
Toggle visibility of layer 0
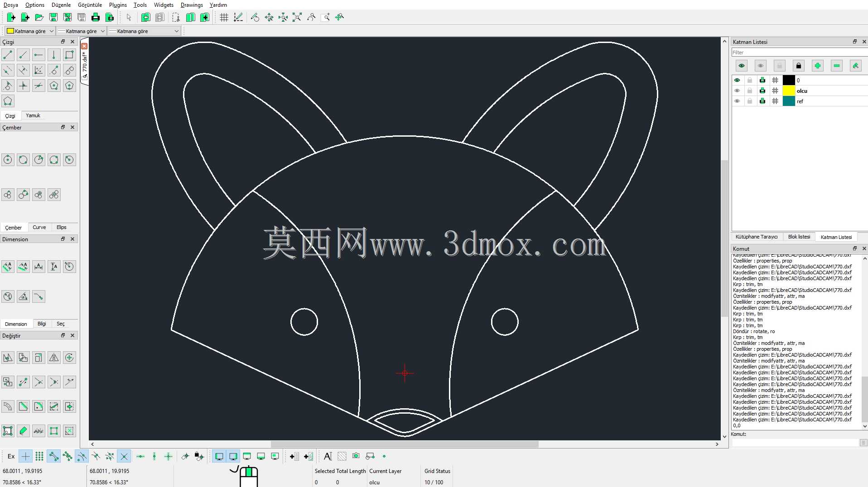click(x=737, y=80)
